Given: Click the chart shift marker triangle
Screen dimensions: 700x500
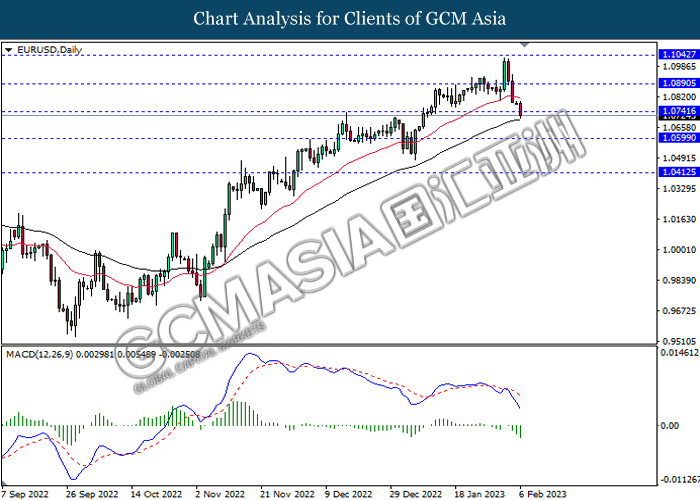Looking at the screenshot, I should (525, 45).
